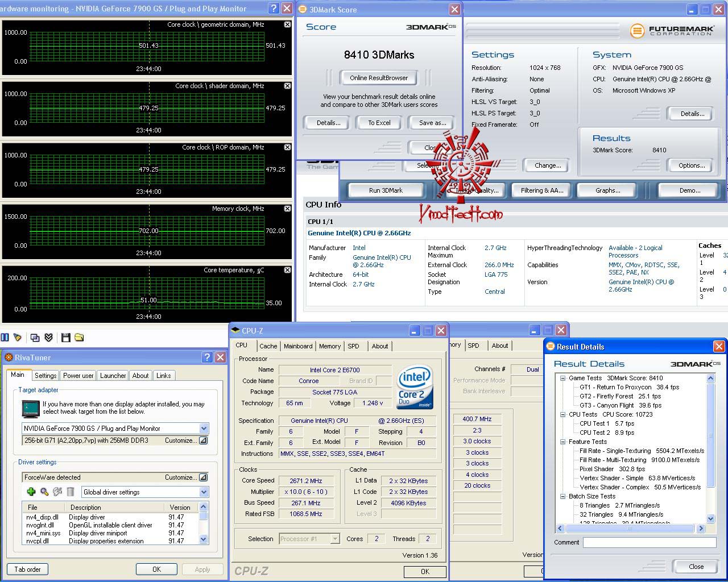This screenshot has width=728, height=582.
Task: Open the Memory tab in CPU-Z
Action: click(x=330, y=346)
